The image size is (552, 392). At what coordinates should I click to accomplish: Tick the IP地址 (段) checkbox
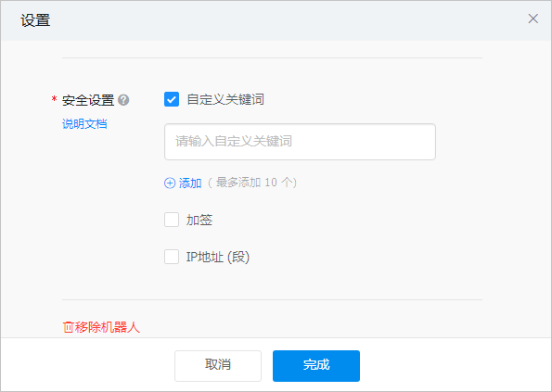pyautogui.click(x=172, y=257)
